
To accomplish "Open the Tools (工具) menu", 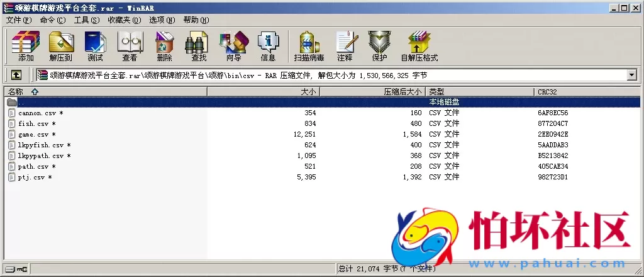I will pos(87,20).
